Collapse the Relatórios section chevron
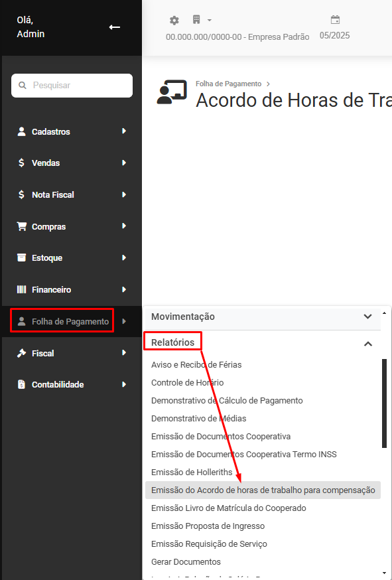The image size is (392, 580). tap(367, 344)
